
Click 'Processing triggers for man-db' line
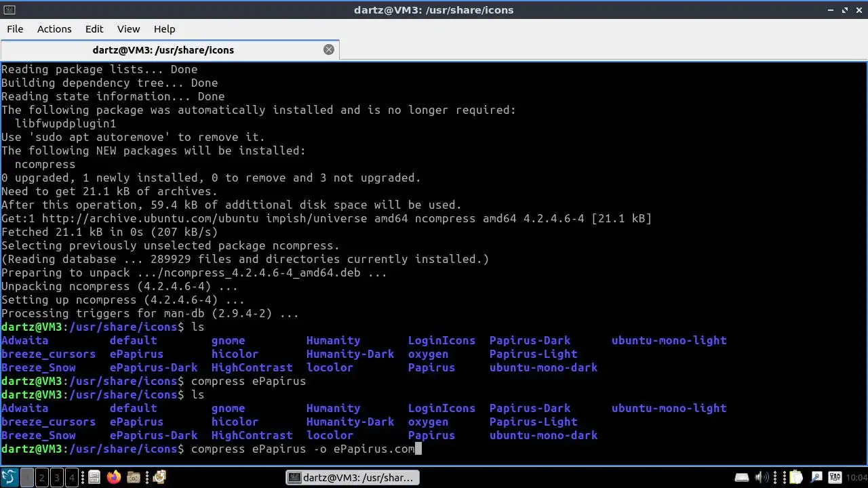(x=150, y=313)
